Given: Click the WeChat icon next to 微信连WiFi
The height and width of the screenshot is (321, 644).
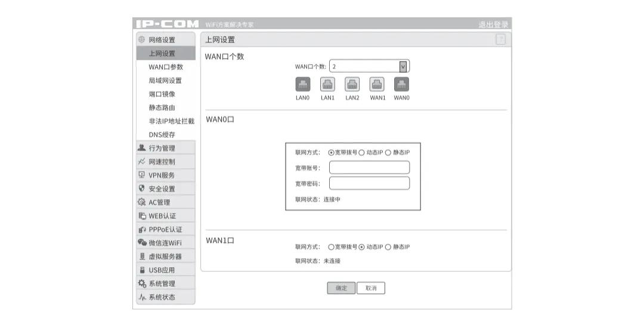Looking at the screenshot, I should click(x=142, y=242).
